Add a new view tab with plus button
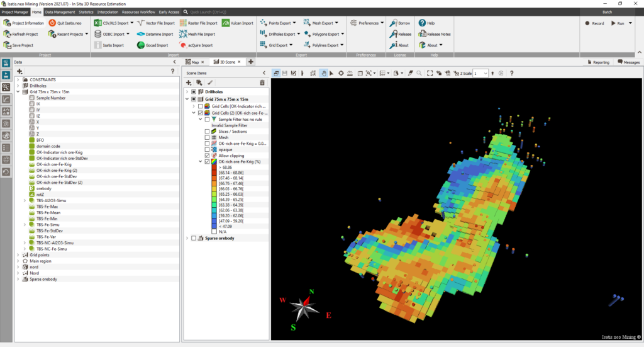Image resolution: width=644 pixels, height=347 pixels. (x=250, y=62)
